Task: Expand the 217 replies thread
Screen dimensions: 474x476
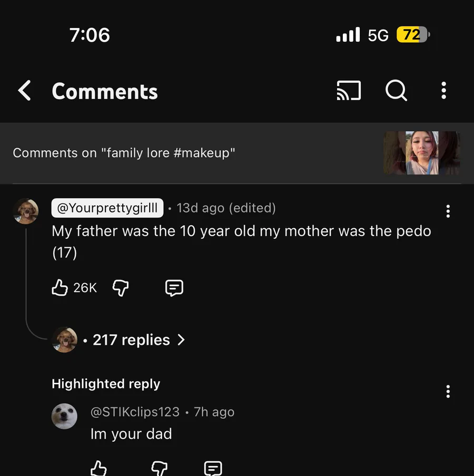Action: (131, 340)
